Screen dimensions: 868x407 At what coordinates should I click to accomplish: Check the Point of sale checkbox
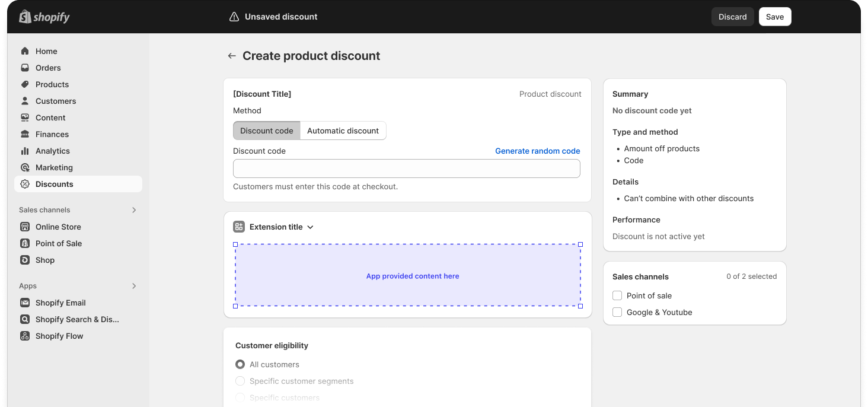(x=617, y=295)
